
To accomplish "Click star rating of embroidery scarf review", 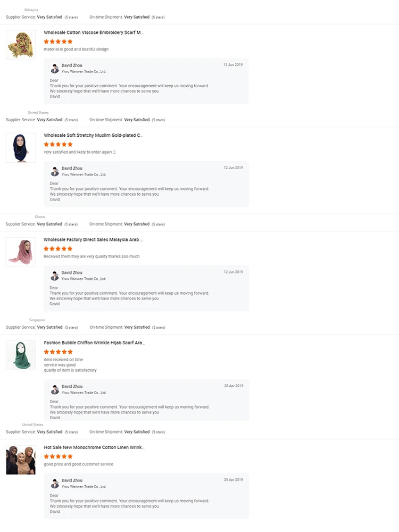I will coord(58,41).
